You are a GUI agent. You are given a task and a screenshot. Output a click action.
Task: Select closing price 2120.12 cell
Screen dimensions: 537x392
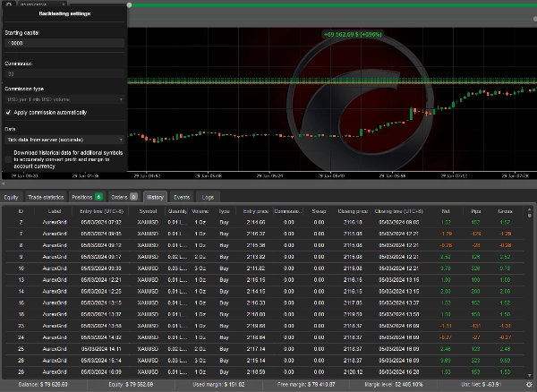353,372
